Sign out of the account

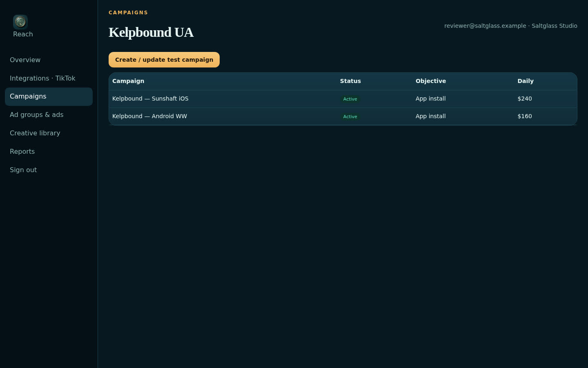tap(49, 170)
